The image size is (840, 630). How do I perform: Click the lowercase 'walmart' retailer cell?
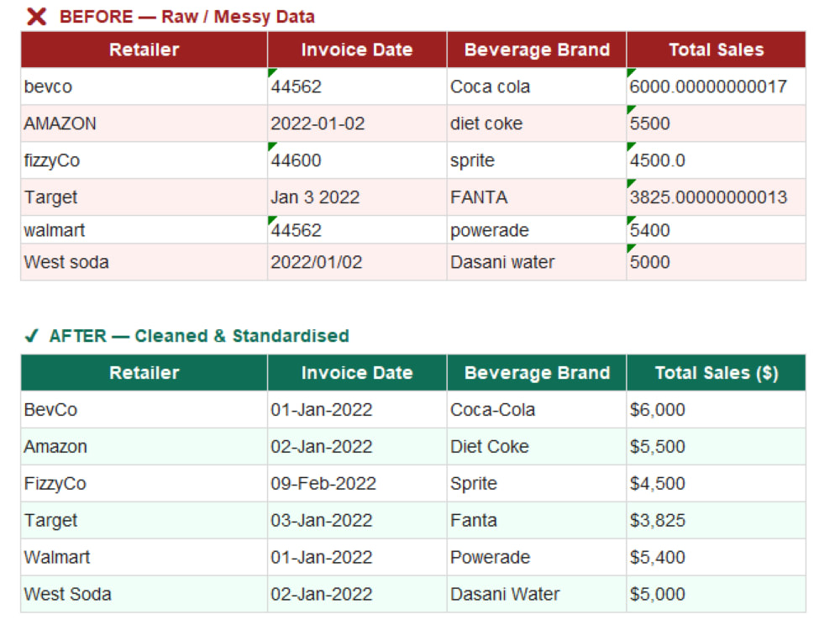click(x=144, y=230)
